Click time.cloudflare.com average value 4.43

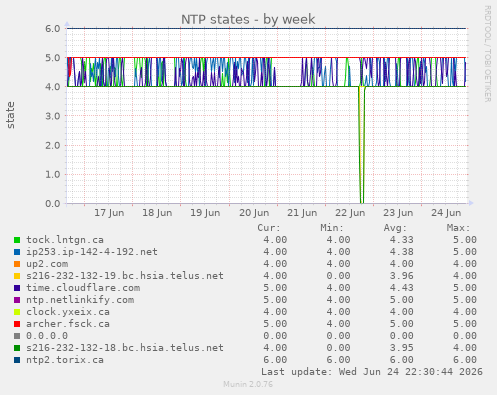click(401, 288)
